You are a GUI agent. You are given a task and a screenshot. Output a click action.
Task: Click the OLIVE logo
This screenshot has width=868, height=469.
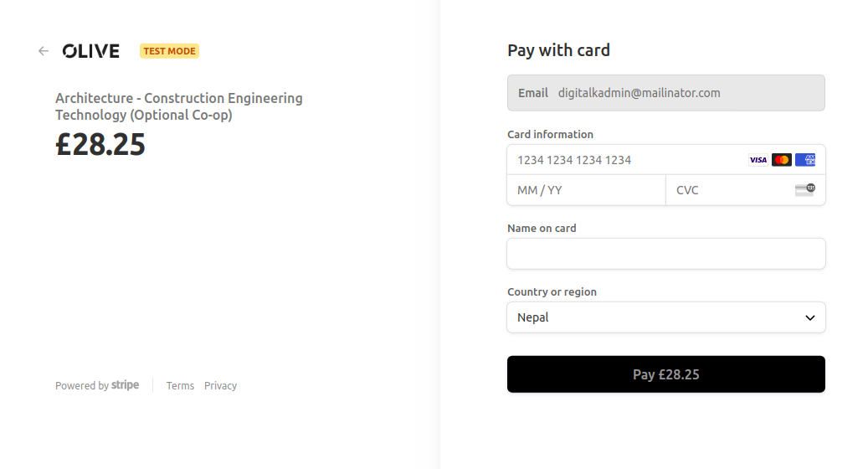[x=90, y=51]
